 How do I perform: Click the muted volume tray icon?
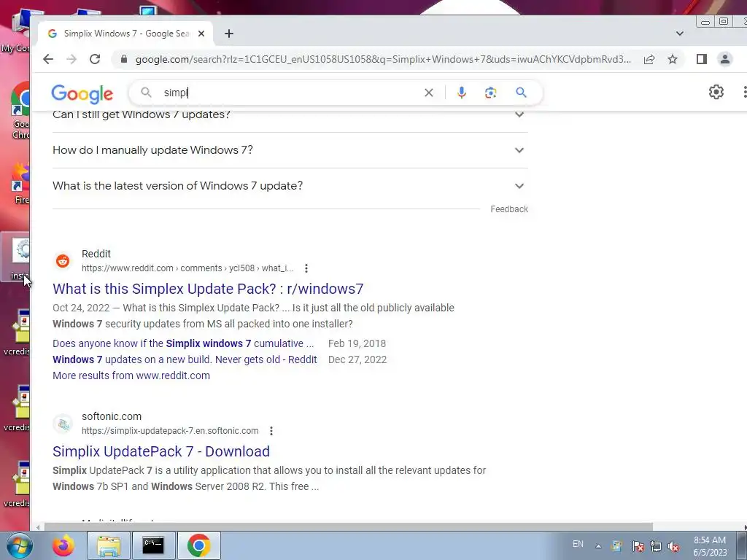point(673,547)
